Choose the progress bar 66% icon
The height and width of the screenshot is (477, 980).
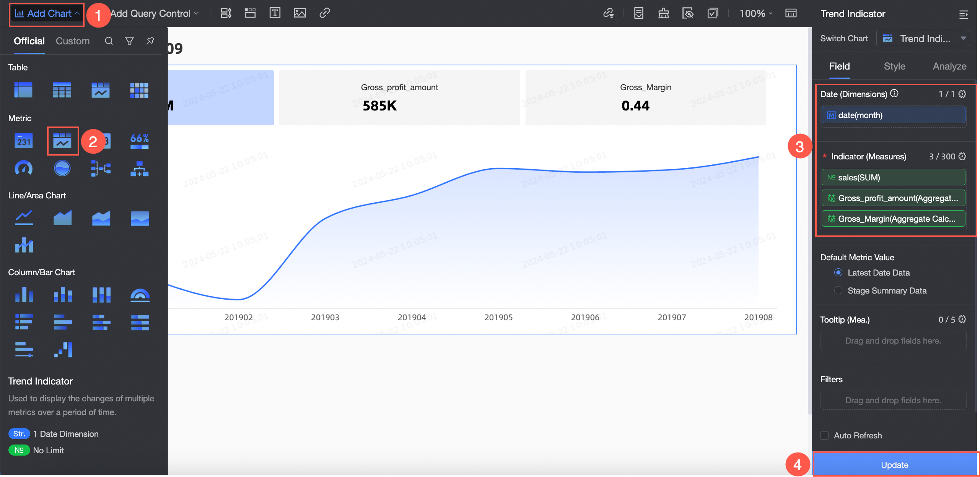pos(139,141)
